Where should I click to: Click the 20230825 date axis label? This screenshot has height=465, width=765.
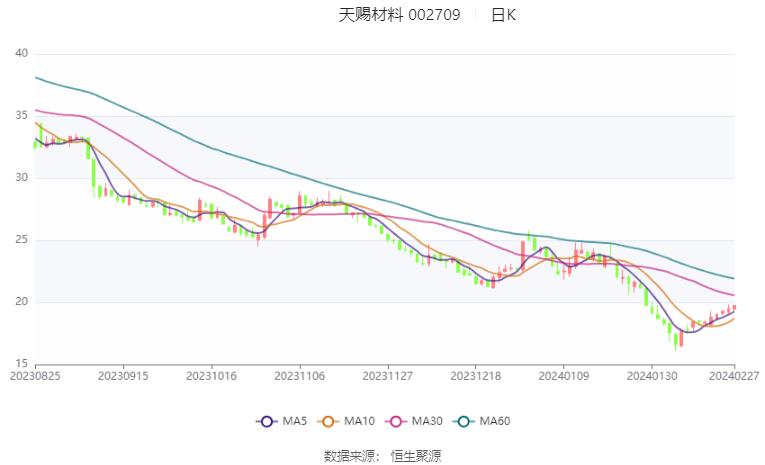click(35, 376)
